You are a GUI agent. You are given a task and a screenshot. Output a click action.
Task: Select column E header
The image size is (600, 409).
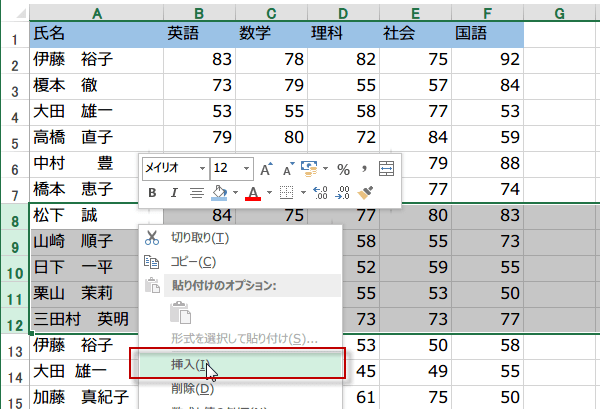(x=415, y=14)
